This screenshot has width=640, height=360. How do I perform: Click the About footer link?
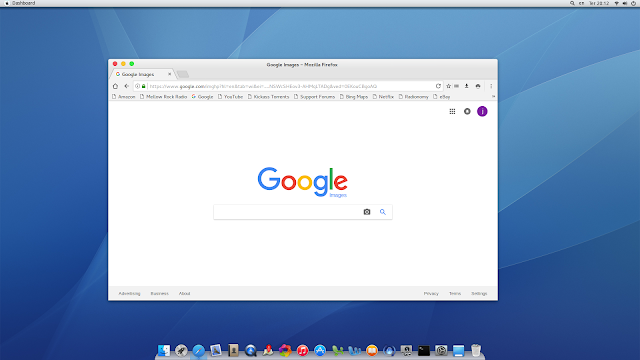point(184,293)
